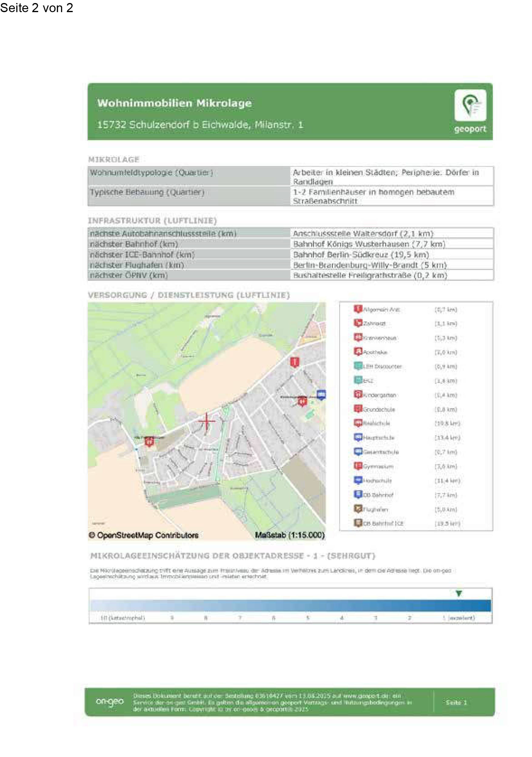Click the Allgemein Arzt legend icon
This screenshot has height=757, width=532.
pyautogui.click(x=358, y=309)
